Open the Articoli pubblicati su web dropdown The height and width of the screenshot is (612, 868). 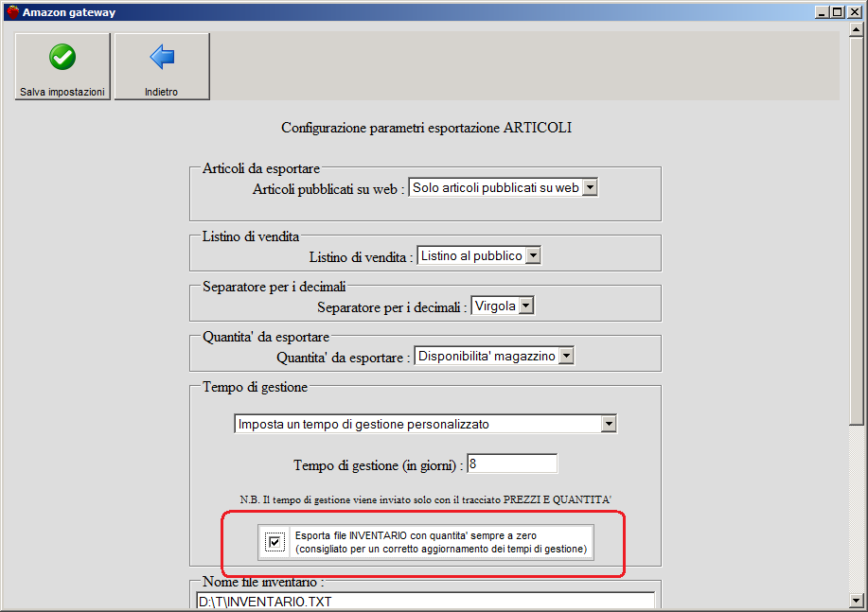coord(503,187)
